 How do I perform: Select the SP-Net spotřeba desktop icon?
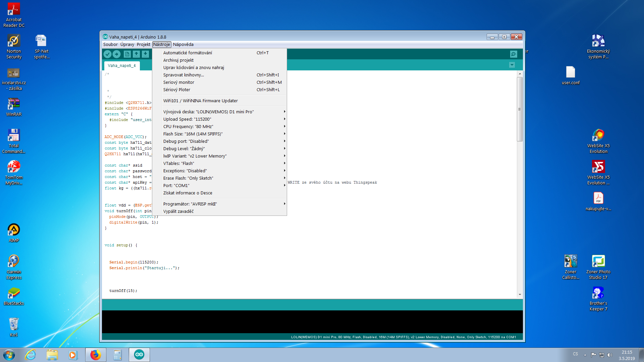(x=42, y=47)
